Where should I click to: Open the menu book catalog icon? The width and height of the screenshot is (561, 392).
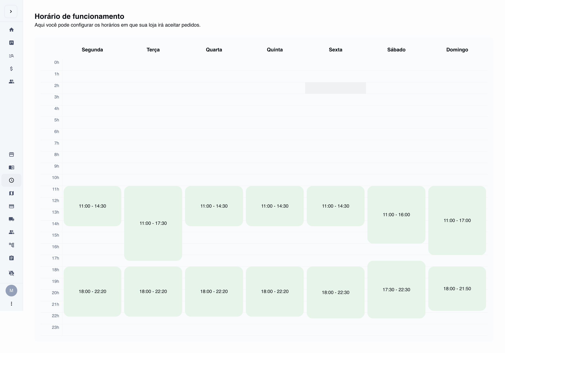[11, 167]
